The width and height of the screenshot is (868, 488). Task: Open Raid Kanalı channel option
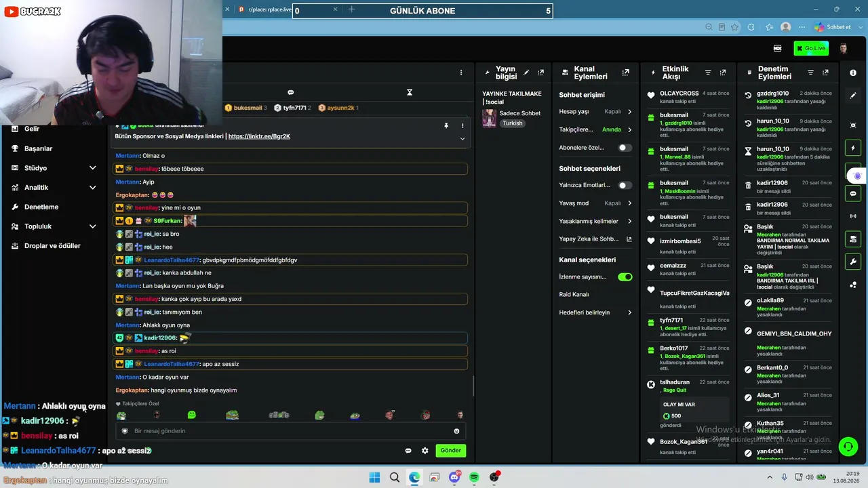(574, 294)
